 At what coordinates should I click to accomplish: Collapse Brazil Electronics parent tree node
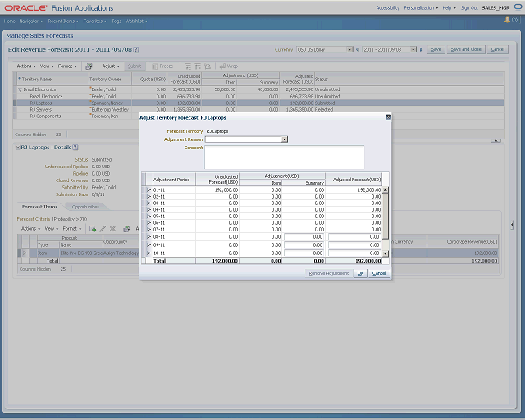20,89
